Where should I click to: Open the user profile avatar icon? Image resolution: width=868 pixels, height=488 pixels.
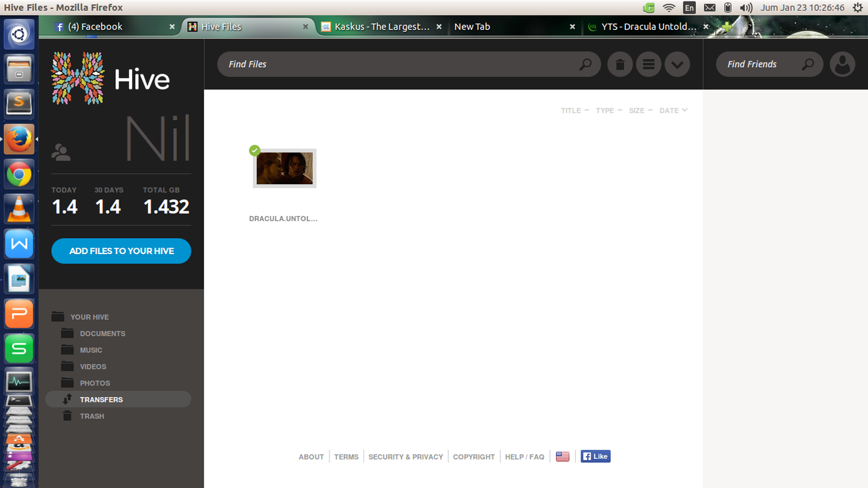click(x=842, y=64)
